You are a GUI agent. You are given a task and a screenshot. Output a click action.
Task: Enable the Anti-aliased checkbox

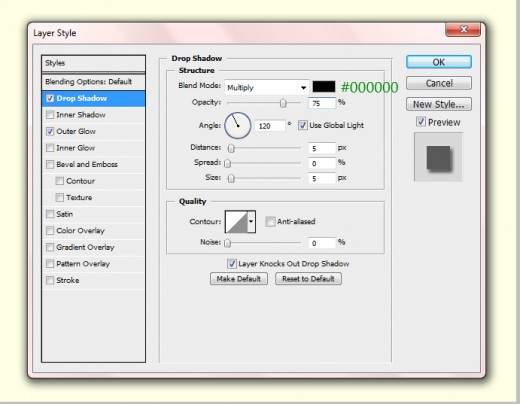coord(270,221)
